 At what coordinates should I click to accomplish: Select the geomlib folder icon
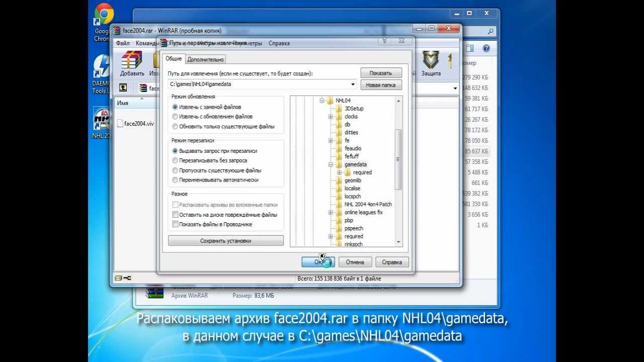(x=339, y=180)
